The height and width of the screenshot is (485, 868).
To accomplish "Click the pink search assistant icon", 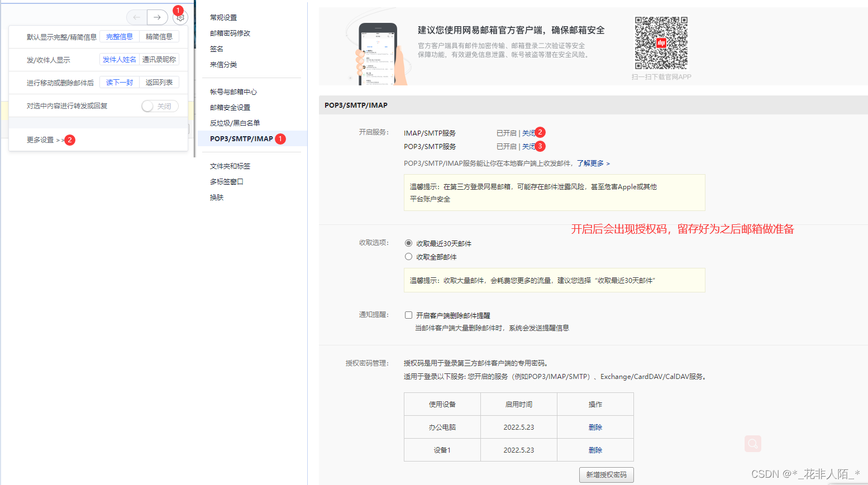I will coord(753,444).
